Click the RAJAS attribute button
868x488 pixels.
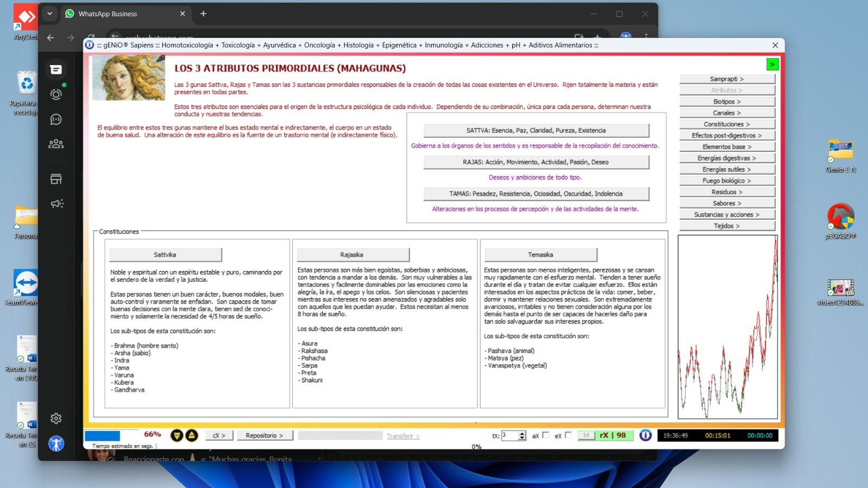536,162
